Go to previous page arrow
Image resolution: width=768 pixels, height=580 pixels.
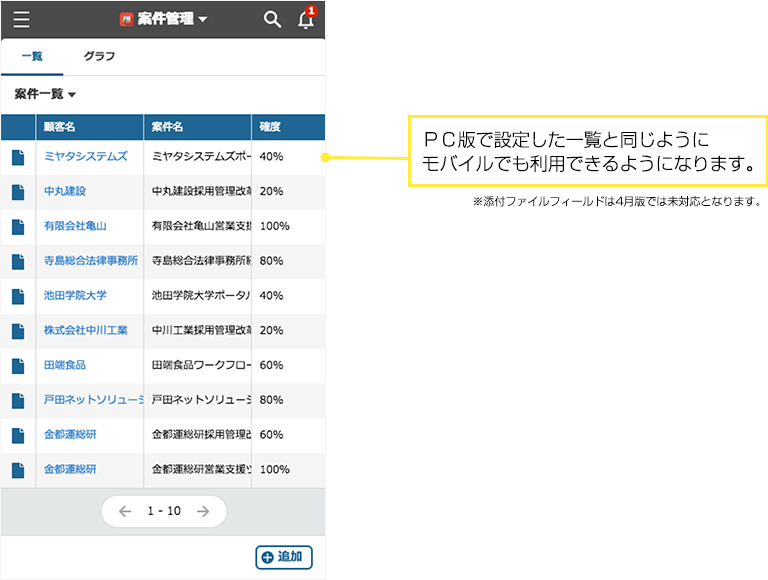click(x=125, y=511)
